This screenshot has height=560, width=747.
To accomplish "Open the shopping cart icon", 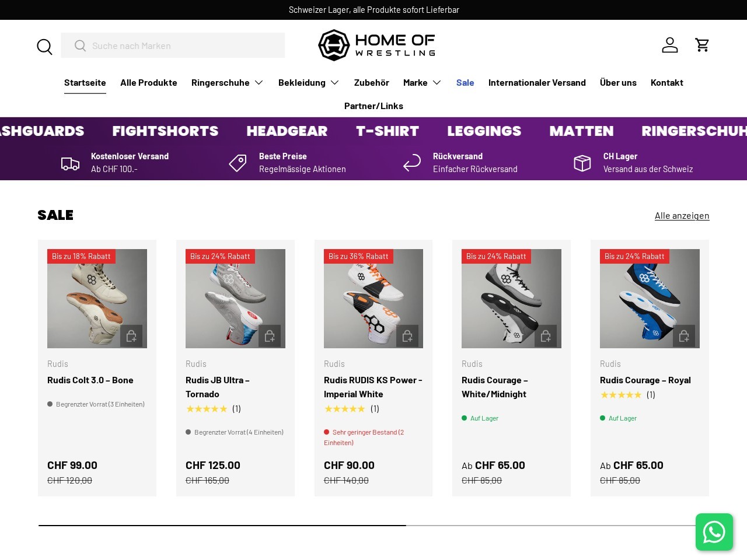I will pos(702,45).
